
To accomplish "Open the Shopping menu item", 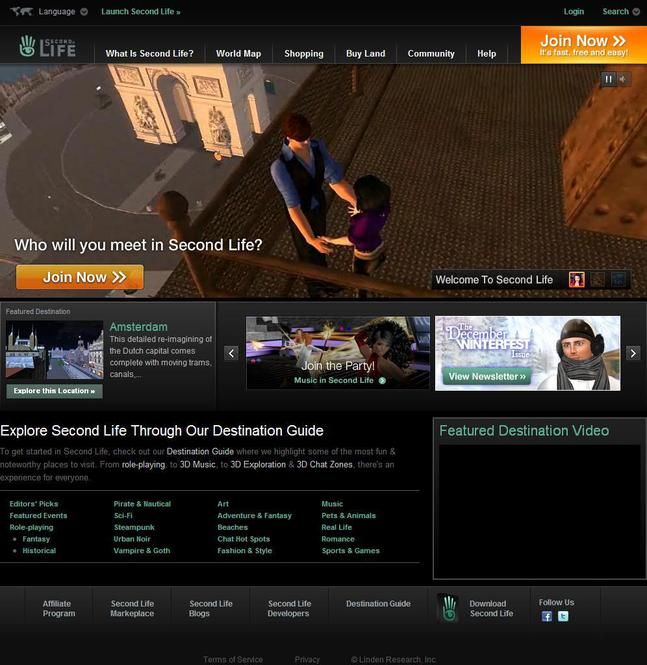I will (x=304, y=53).
